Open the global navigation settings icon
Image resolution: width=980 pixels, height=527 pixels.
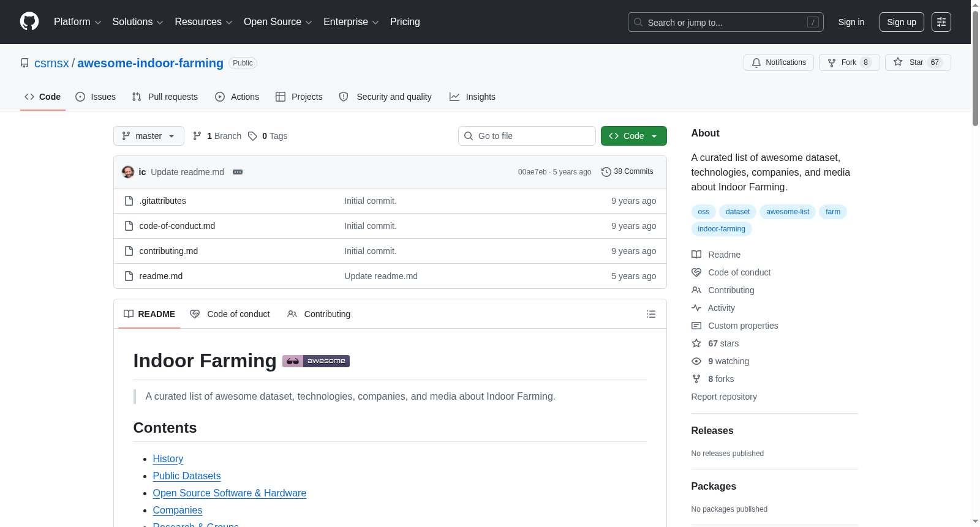click(x=941, y=22)
